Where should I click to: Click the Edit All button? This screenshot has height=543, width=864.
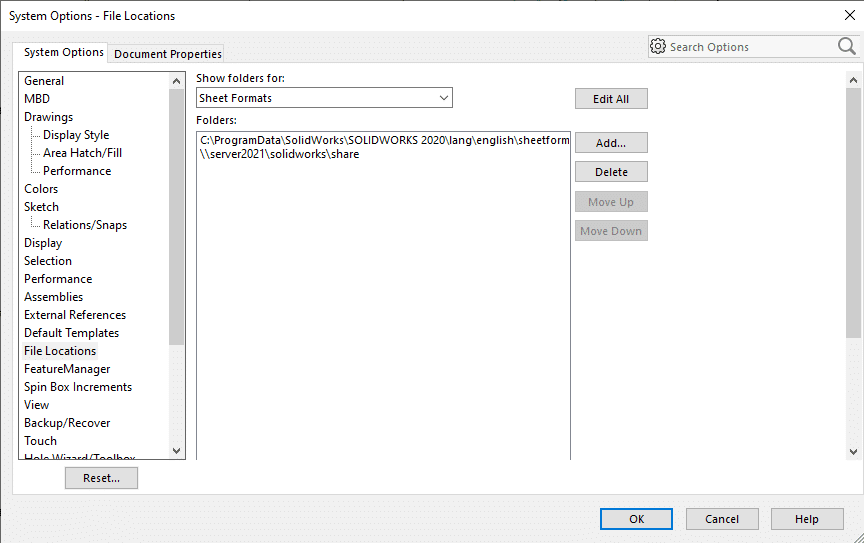coord(611,99)
